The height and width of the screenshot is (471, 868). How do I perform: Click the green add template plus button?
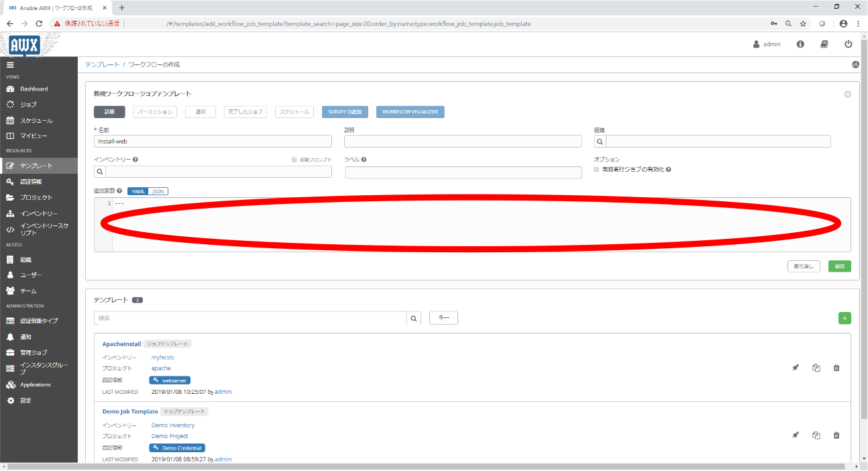pos(845,318)
